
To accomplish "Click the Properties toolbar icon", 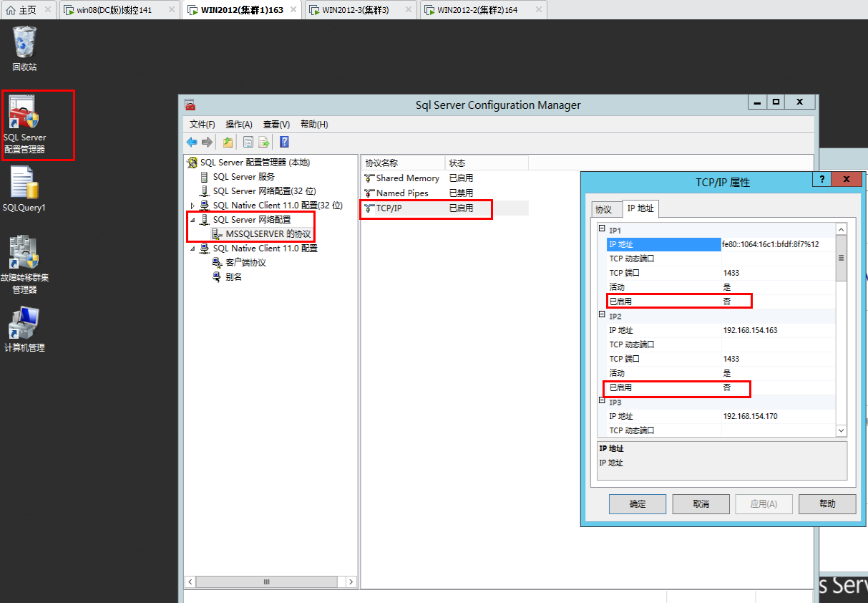I will click(x=248, y=142).
